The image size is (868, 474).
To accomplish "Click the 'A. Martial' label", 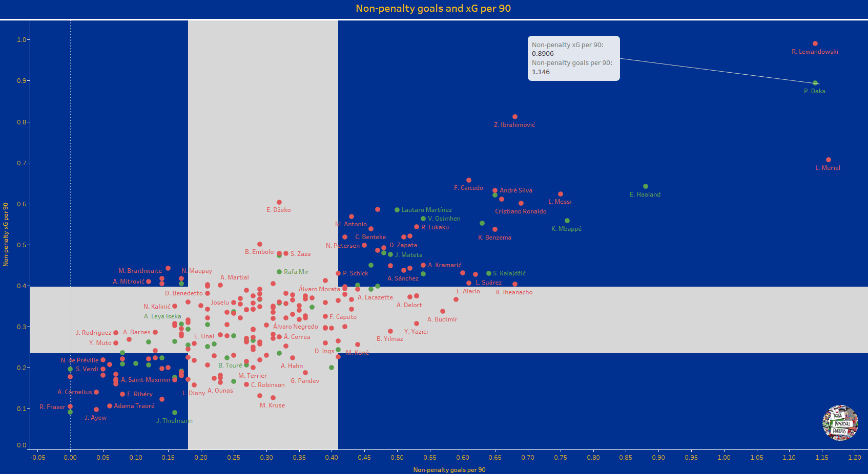I will click(x=235, y=277).
